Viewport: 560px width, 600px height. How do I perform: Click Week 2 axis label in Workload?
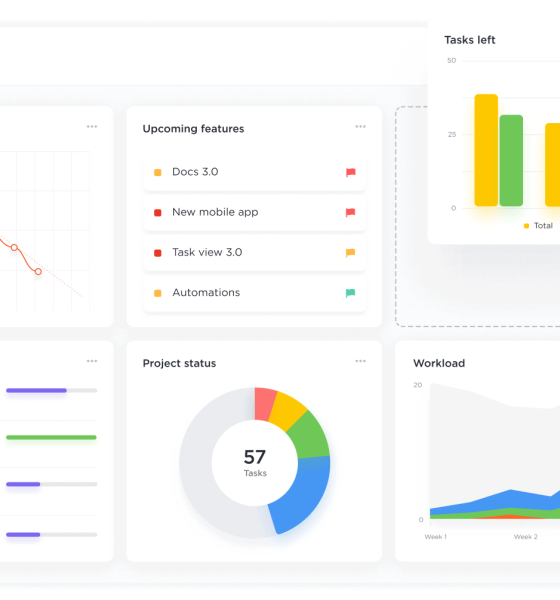(x=526, y=537)
